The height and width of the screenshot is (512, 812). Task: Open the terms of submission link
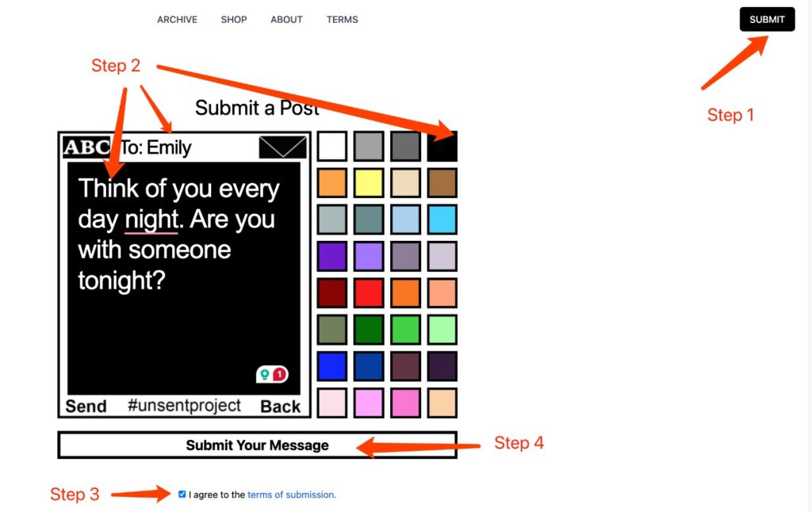tap(291, 495)
